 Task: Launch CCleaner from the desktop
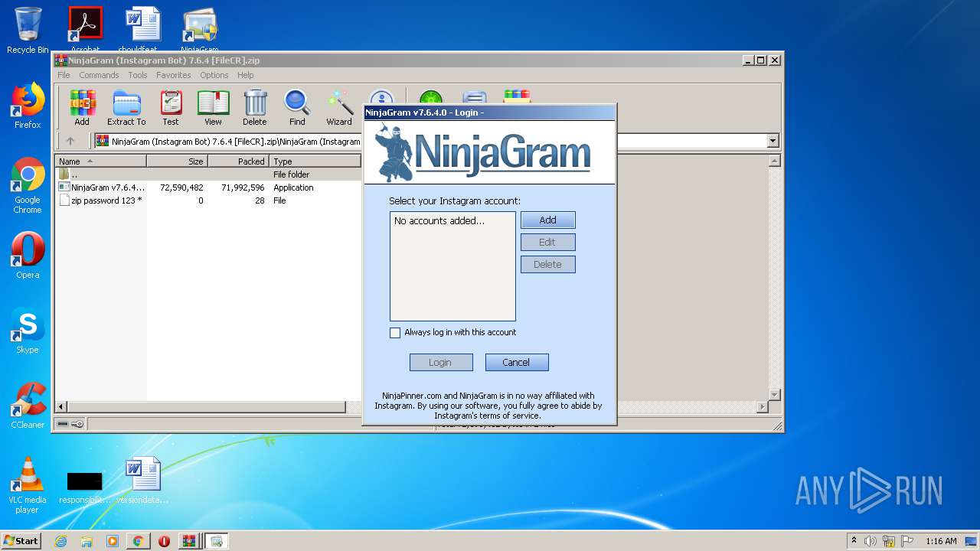tap(28, 406)
